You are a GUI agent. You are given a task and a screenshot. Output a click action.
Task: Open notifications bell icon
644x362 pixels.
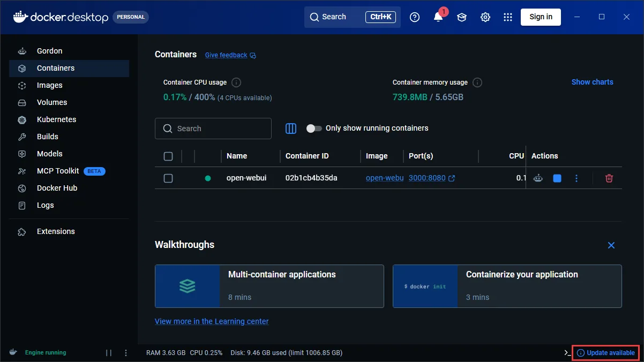click(438, 17)
